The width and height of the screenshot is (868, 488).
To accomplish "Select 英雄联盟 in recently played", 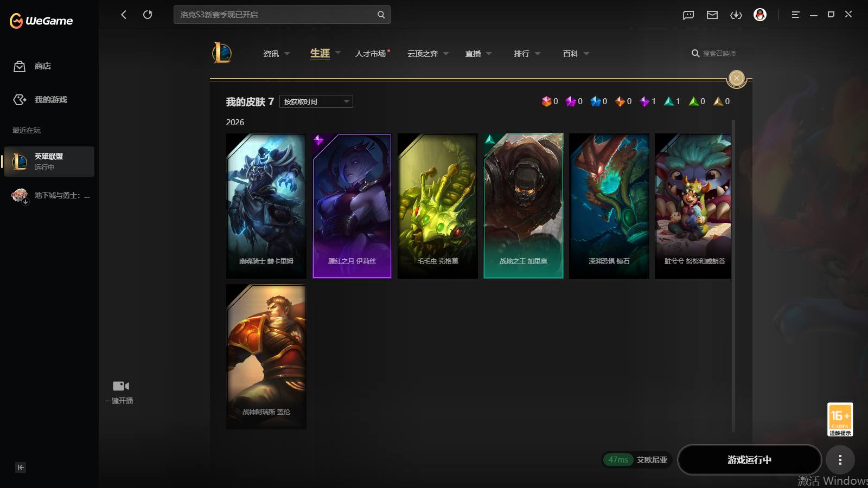I will coord(49,162).
